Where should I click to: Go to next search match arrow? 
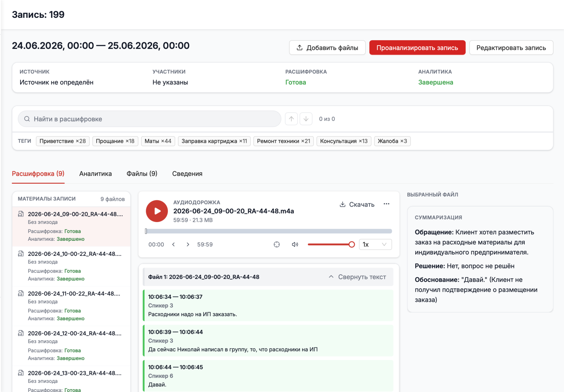tap(306, 119)
